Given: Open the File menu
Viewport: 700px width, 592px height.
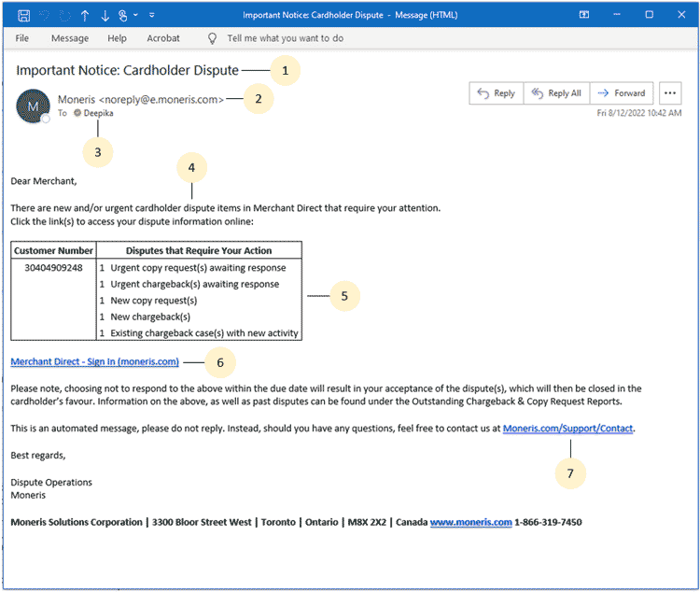Looking at the screenshot, I should pos(21,38).
